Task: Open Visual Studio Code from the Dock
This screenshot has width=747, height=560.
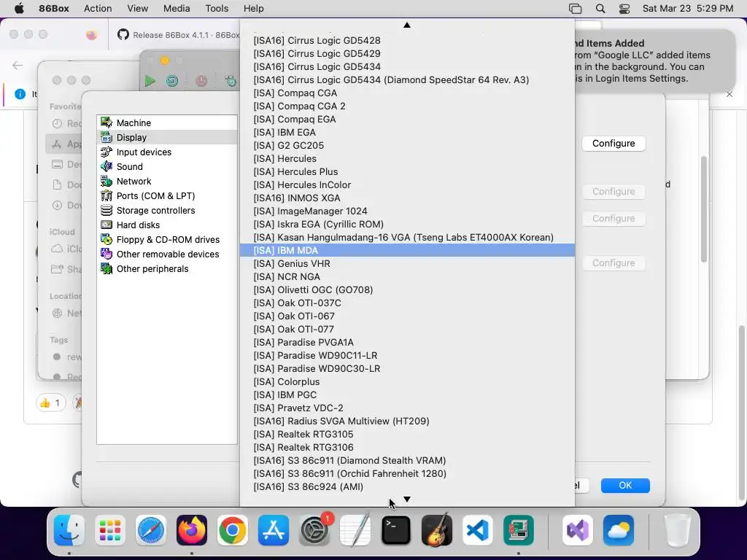Action: click(478, 530)
